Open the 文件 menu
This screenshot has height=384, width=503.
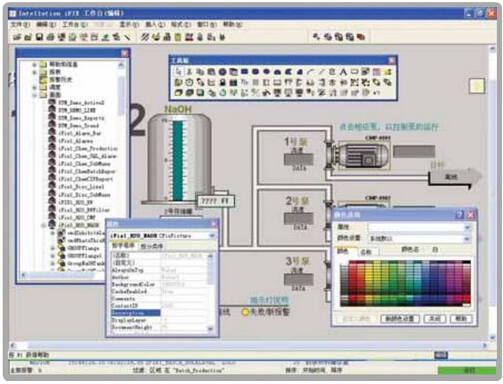pos(20,24)
